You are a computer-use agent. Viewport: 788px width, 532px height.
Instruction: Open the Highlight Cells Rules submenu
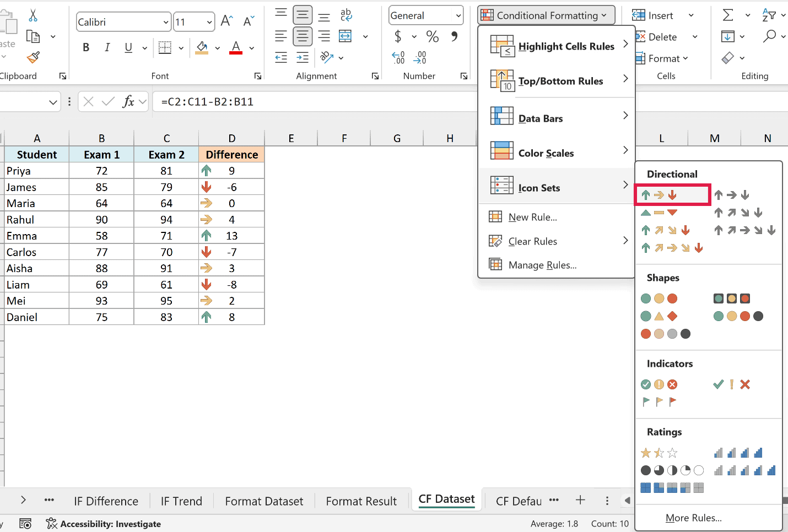click(x=557, y=46)
